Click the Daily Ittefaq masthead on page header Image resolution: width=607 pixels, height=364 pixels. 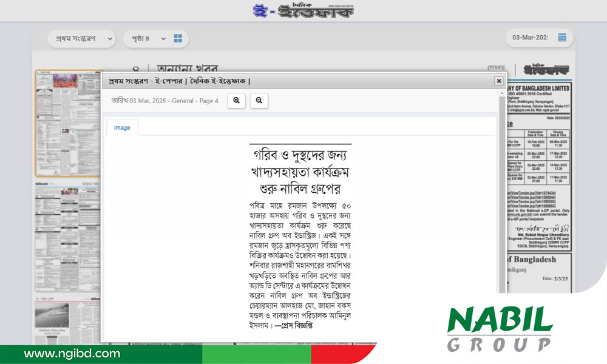point(545,69)
